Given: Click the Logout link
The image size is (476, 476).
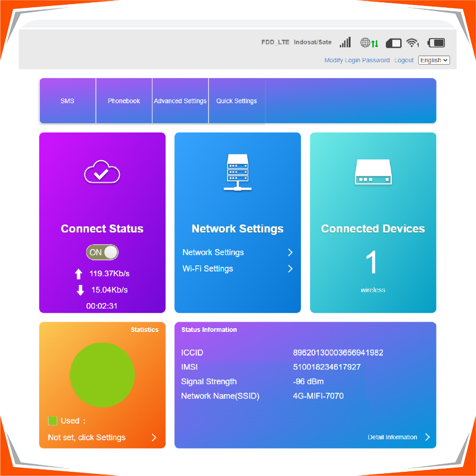Looking at the screenshot, I should point(403,60).
